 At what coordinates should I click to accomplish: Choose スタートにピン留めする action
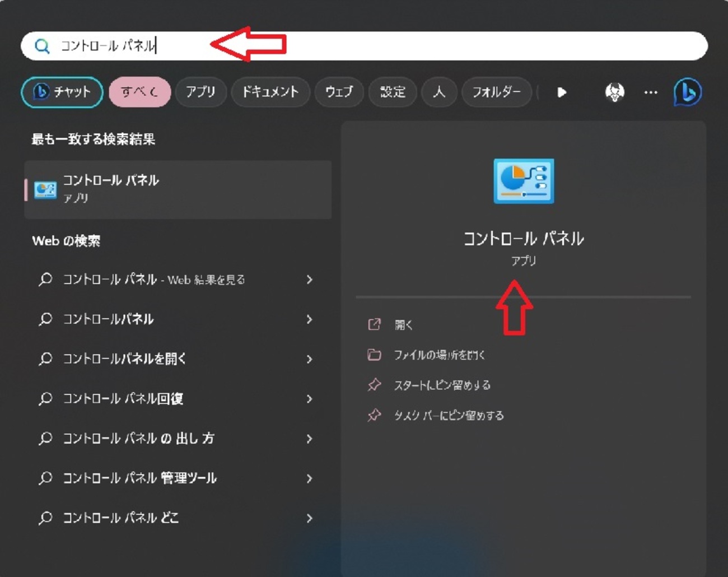click(x=442, y=385)
